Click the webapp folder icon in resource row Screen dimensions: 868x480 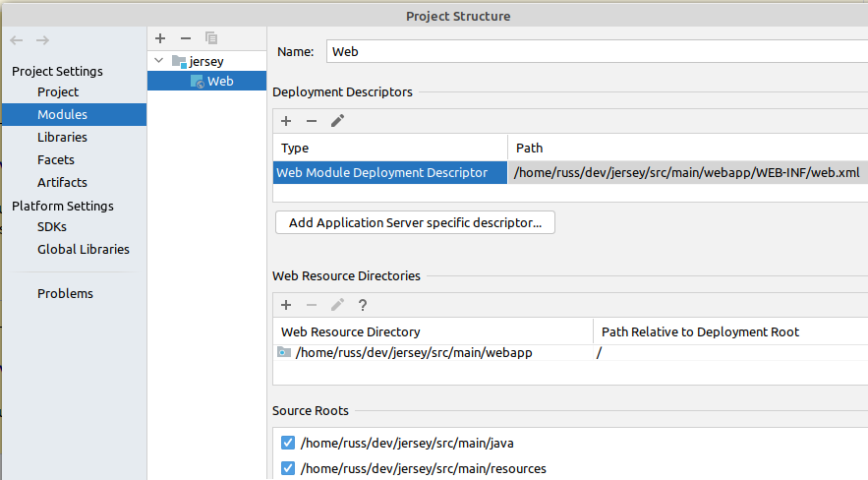tap(284, 352)
